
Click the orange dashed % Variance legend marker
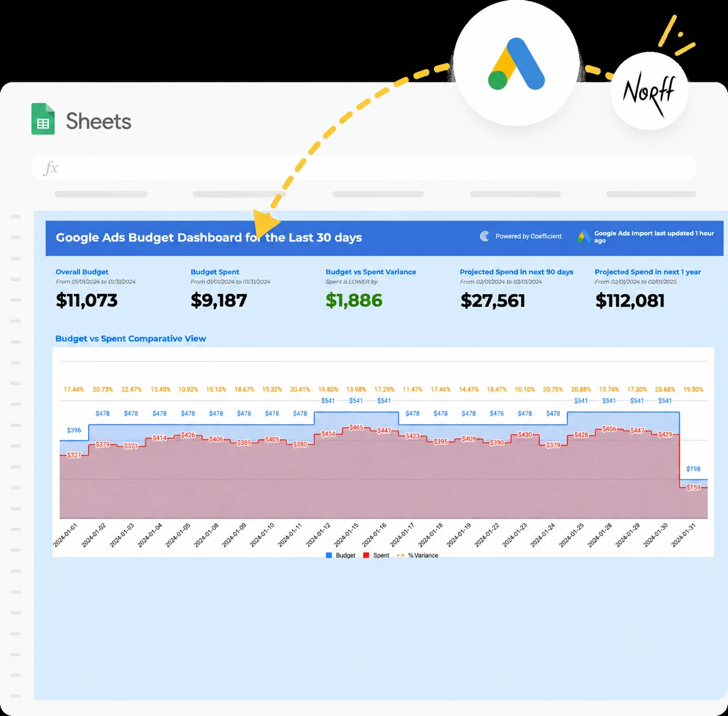pos(400,555)
